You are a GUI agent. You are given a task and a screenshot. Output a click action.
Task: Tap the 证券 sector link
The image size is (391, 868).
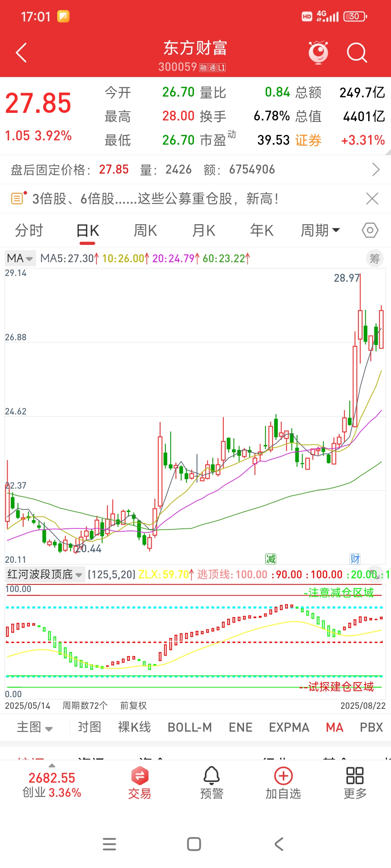tap(308, 140)
